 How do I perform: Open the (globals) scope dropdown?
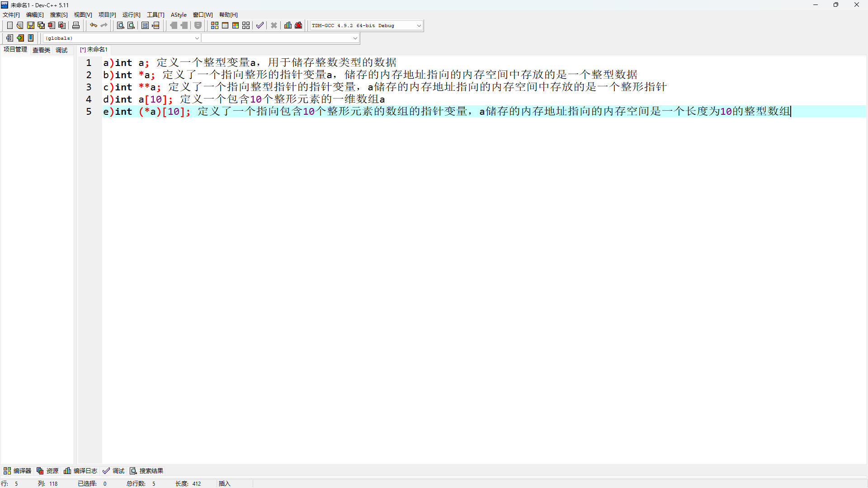[197, 38]
